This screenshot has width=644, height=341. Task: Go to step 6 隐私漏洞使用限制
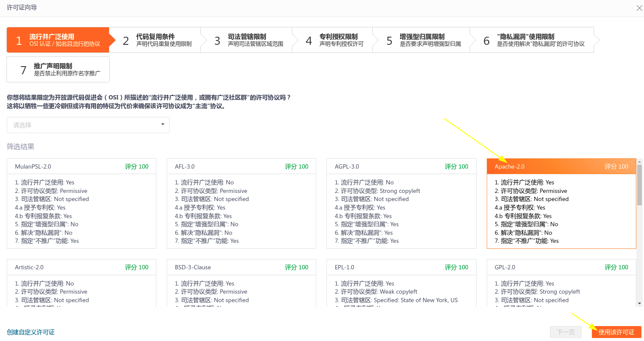(535, 40)
